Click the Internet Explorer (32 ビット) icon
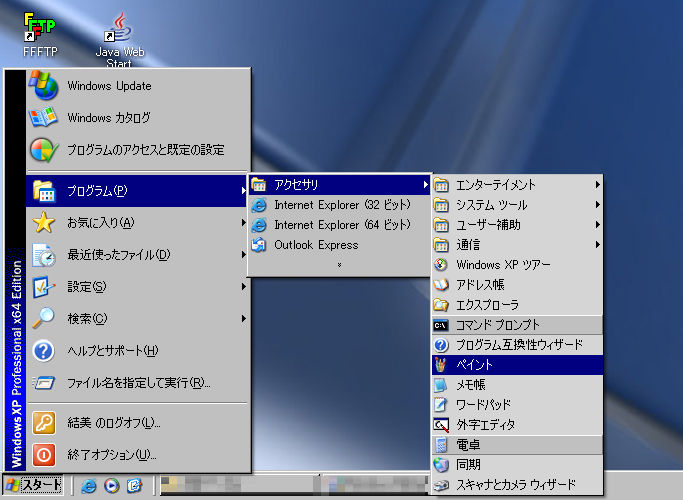Viewport: 683px width, 500px height. coord(259,205)
